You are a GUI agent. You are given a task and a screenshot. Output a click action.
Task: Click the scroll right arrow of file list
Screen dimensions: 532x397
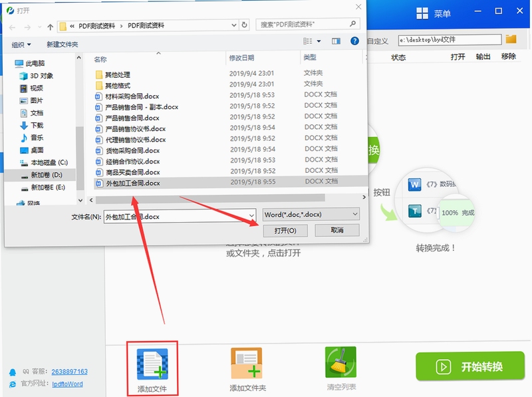tap(364, 197)
